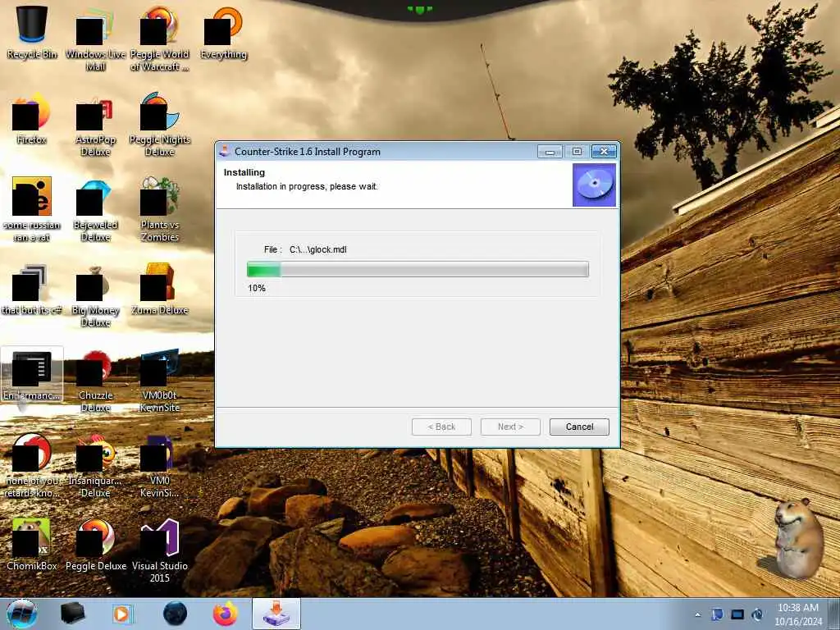840x630 pixels.
Task: Click the 'Installing' heading in the installer
Action: tap(244, 172)
